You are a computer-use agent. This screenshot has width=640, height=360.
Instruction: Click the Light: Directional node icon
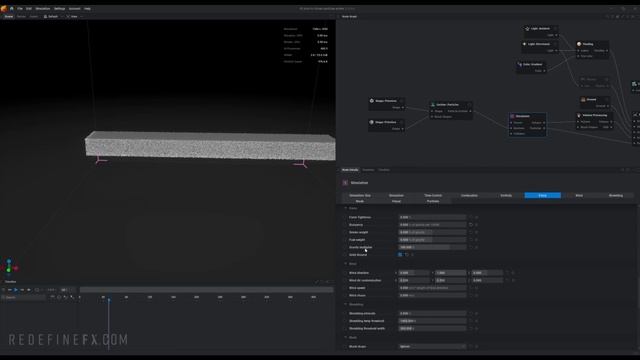point(524,44)
